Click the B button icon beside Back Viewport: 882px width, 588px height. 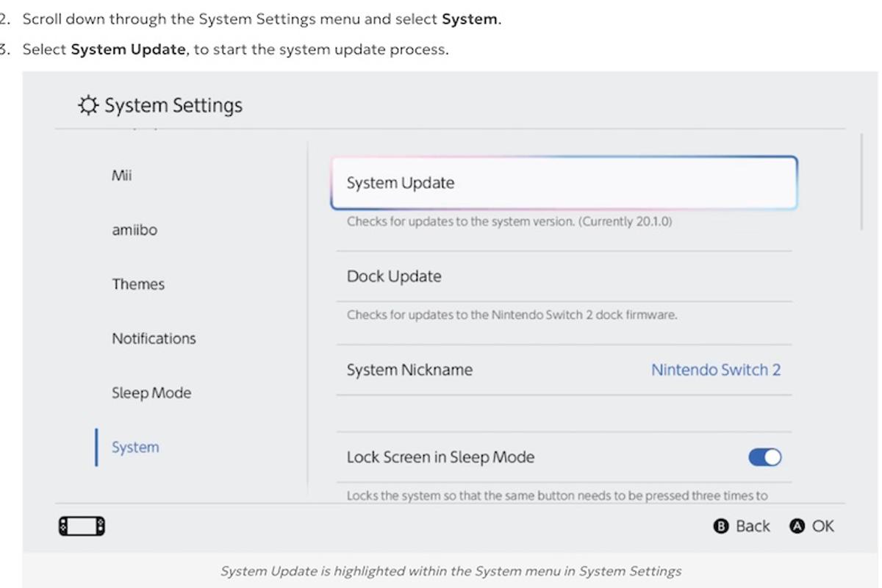[x=721, y=526]
